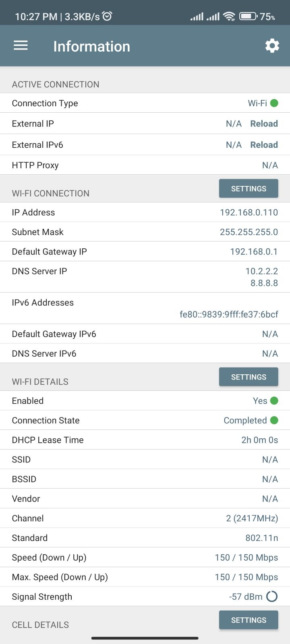
Task: Tap the Wi-Fi connection type green dot
Action: pos(274,103)
